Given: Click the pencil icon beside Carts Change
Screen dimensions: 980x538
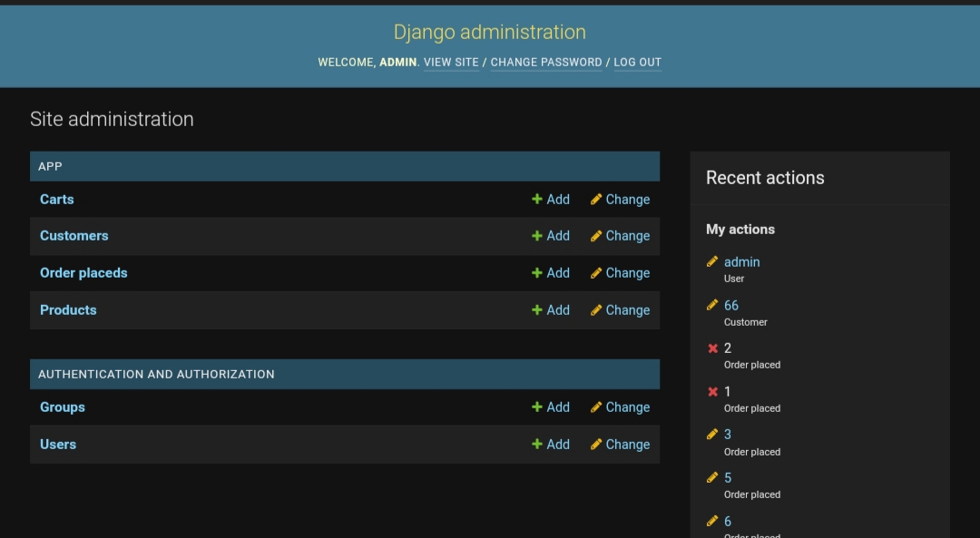Looking at the screenshot, I should point(596,200).
